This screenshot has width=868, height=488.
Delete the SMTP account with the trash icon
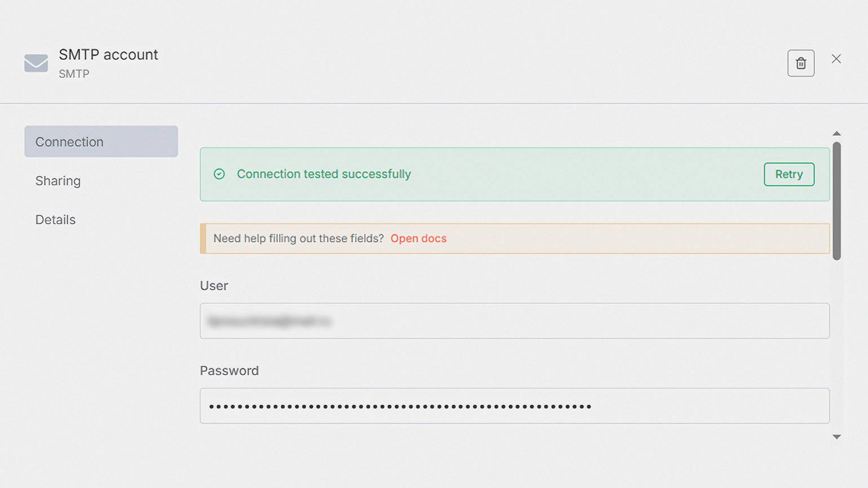pyautogui.click(x=800, y=63)
